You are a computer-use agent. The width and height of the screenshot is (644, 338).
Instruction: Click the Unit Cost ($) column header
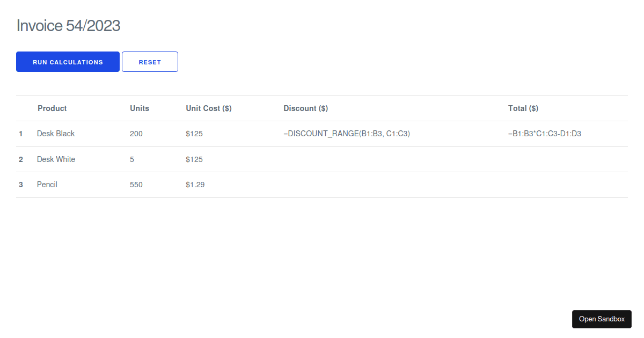(209, 108)
